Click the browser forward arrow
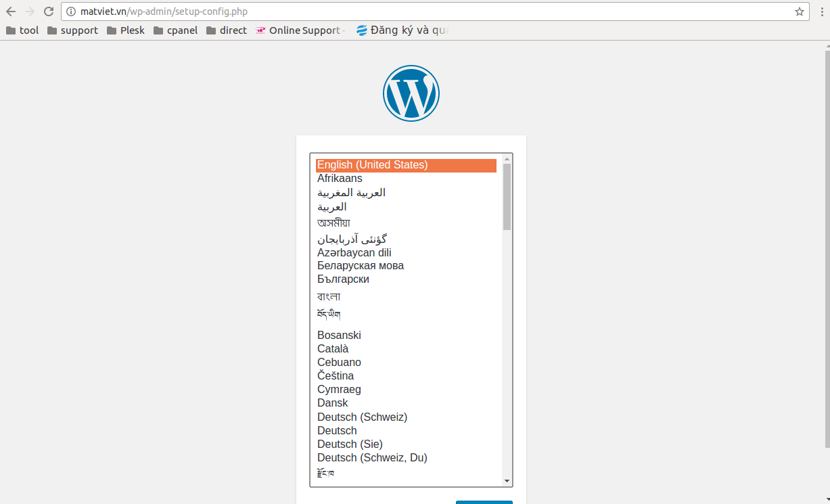830x504 pixels. click(30, 12)
